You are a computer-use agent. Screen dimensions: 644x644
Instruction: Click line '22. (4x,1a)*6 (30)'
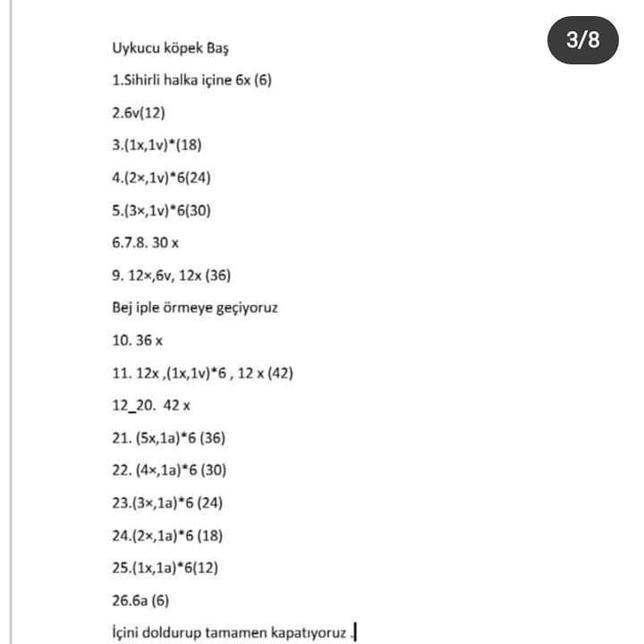pos(169,470)
